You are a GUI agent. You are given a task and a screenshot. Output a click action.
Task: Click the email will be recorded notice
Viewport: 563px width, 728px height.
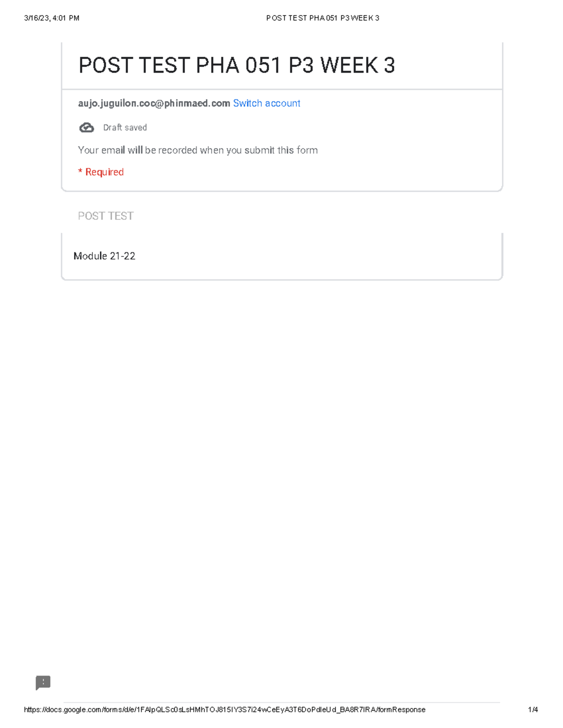(198, 150)
